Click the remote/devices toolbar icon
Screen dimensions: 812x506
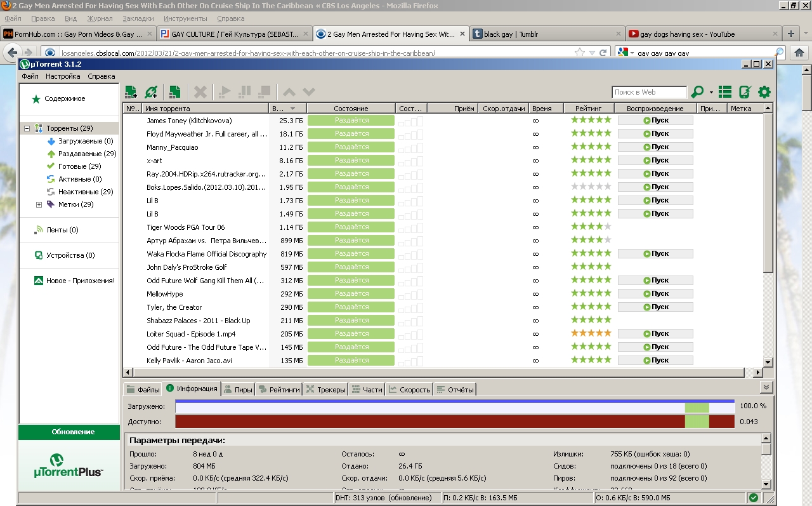coord(745,92)
